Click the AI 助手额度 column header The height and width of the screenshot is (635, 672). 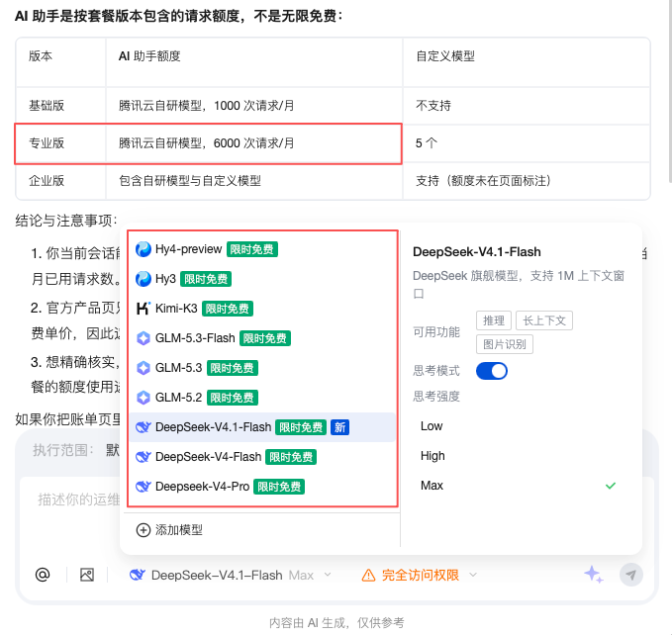click(253, 62)
